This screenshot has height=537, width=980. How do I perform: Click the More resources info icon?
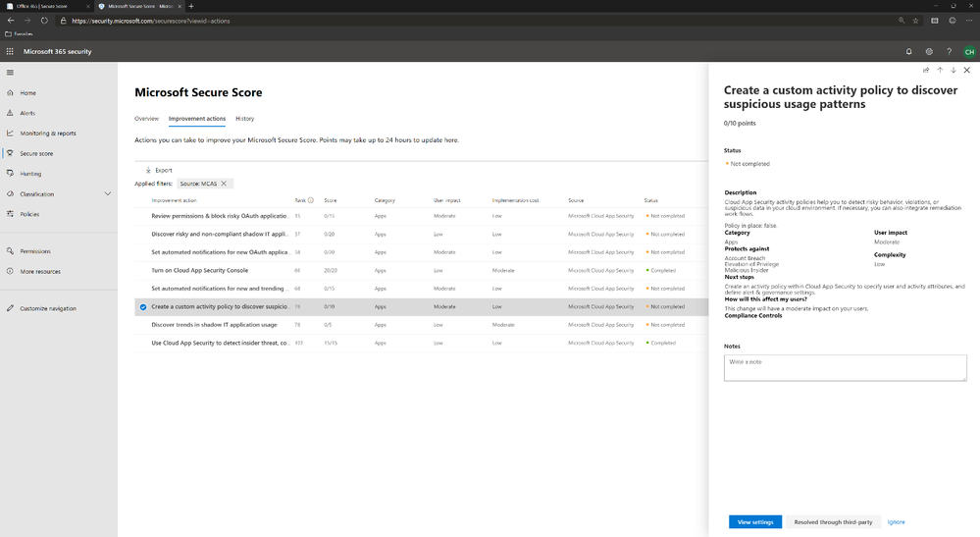(10, 271)
